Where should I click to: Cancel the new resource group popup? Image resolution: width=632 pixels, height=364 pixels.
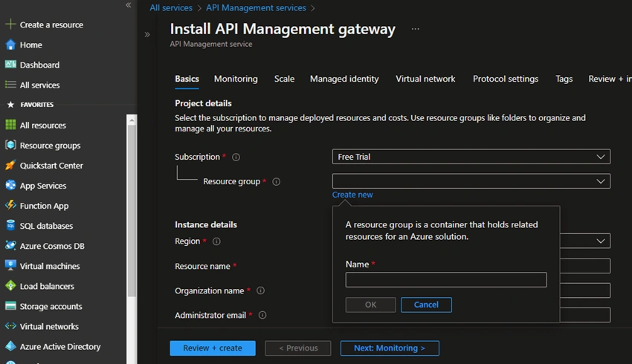click(x=426, y=305)
